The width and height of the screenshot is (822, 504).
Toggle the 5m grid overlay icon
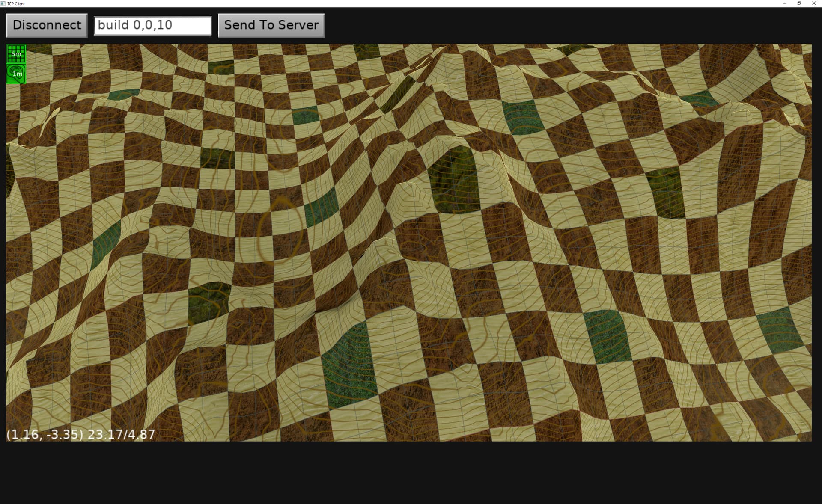point(16,54)
